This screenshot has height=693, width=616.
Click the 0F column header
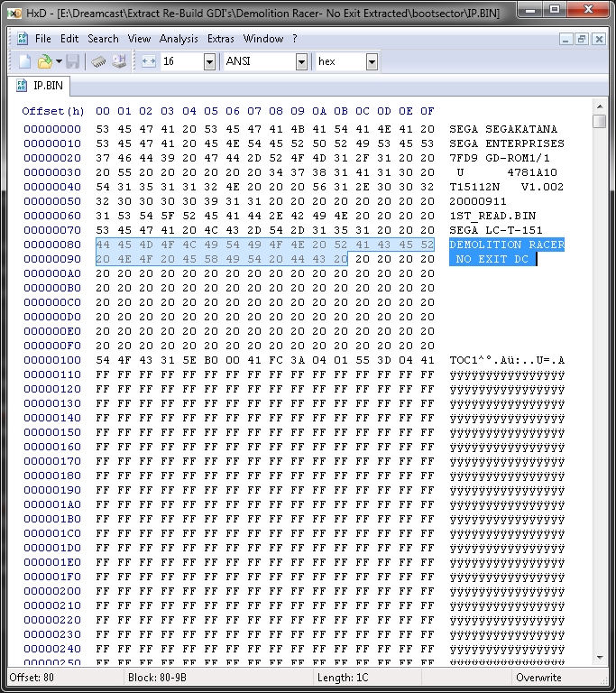[428, 111]
